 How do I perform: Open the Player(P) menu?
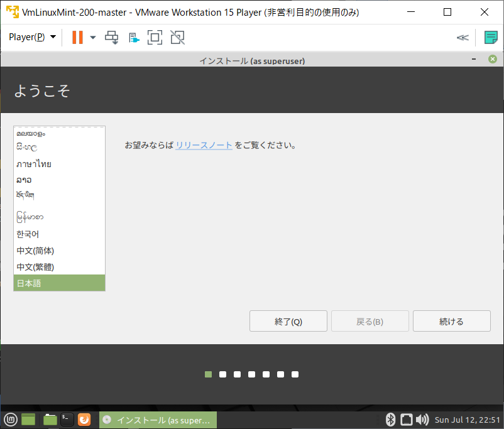coord(32,37)
